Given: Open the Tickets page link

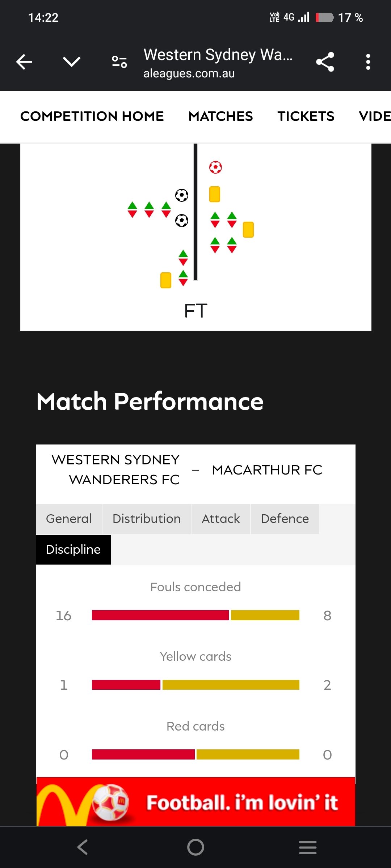Looking at the screenshot, I should point(306,116).
